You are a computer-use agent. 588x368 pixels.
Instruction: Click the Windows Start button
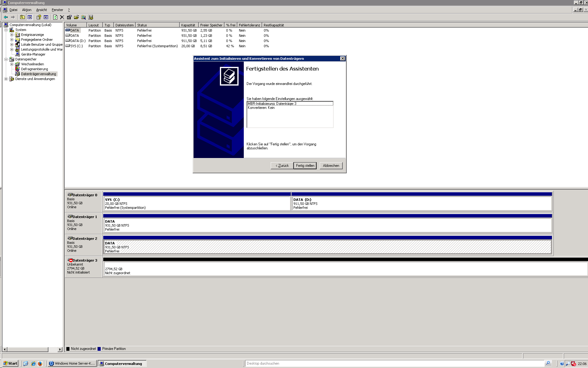point(10,363)
